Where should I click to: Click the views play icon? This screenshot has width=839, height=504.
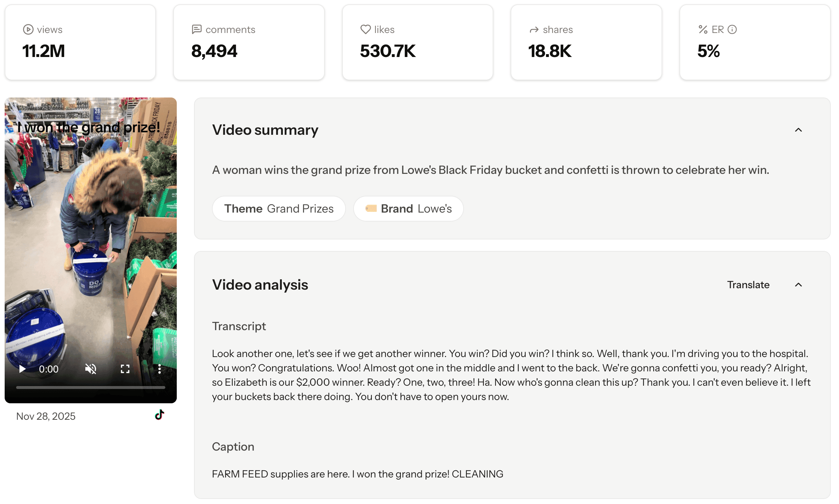[28, 29]
